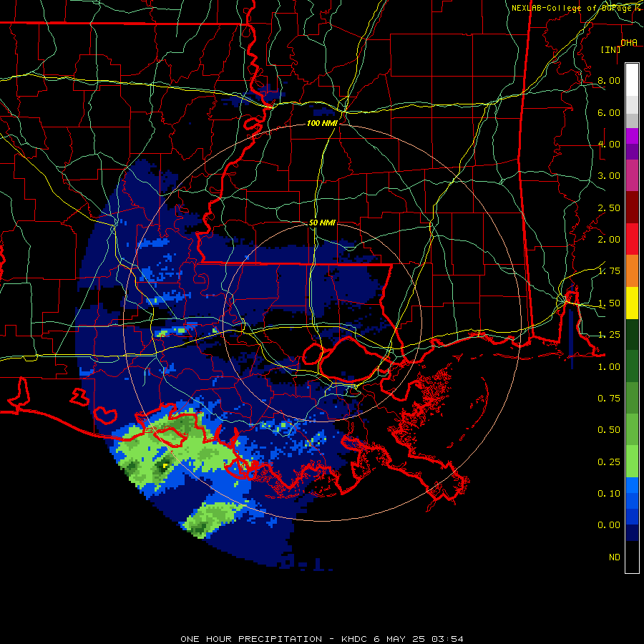Click the 3.00 legend value
Image resolution: width=644 pixels, height=644 pixels.
click(609, 176)
